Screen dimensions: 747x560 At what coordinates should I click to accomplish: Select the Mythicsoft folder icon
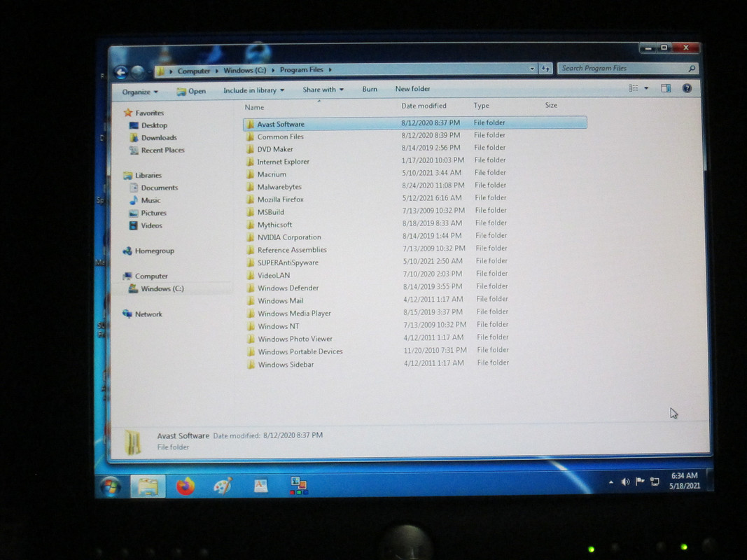point(250,225)
